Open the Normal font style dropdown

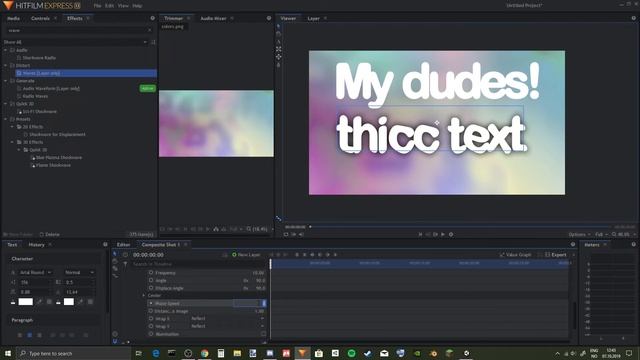79,272
